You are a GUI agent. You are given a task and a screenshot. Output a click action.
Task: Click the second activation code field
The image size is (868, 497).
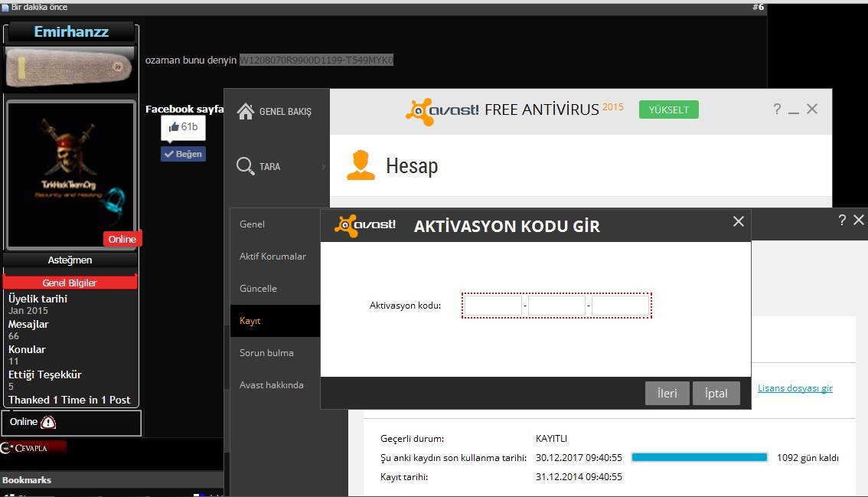click(x=556, y=306)
